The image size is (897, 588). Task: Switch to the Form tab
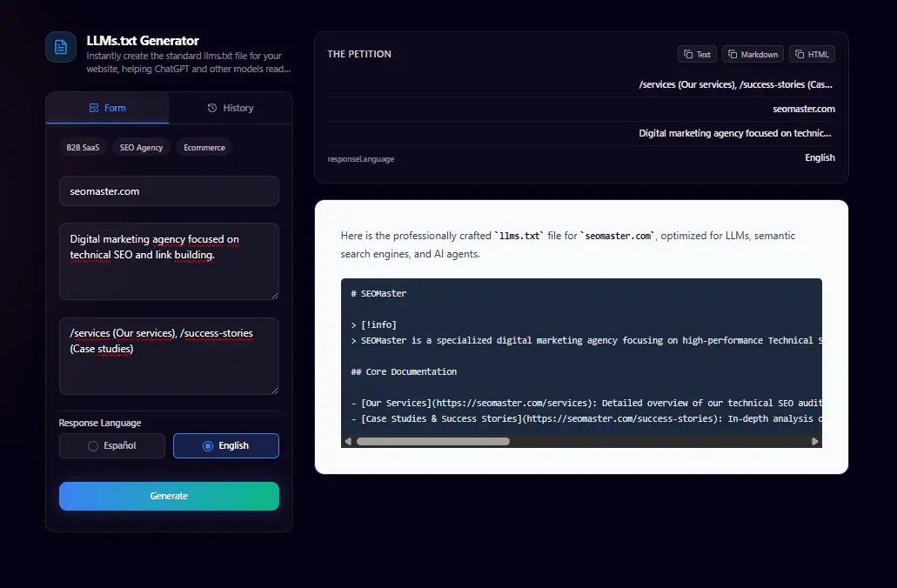tap(108, 108)
